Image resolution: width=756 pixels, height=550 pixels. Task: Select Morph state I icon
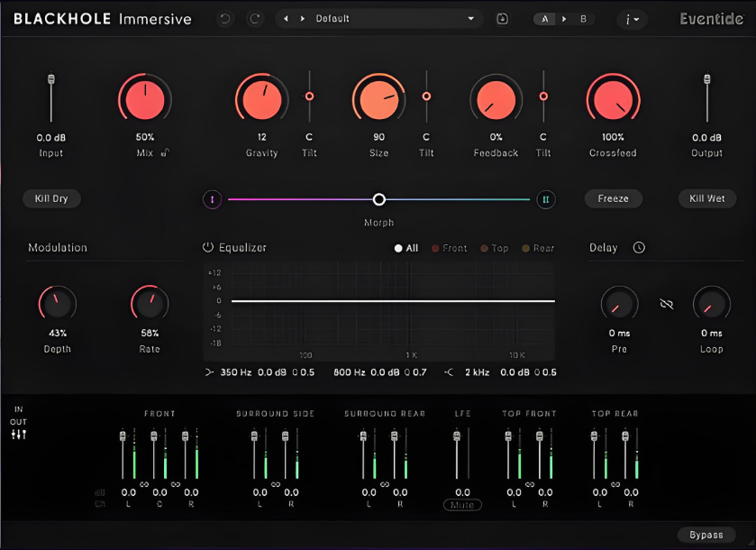tap(212, 199)
